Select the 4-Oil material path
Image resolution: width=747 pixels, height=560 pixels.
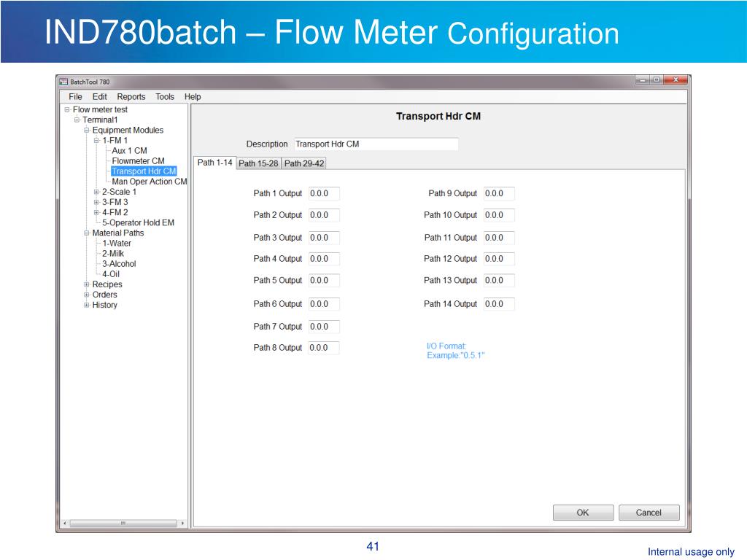coord(111,274)
